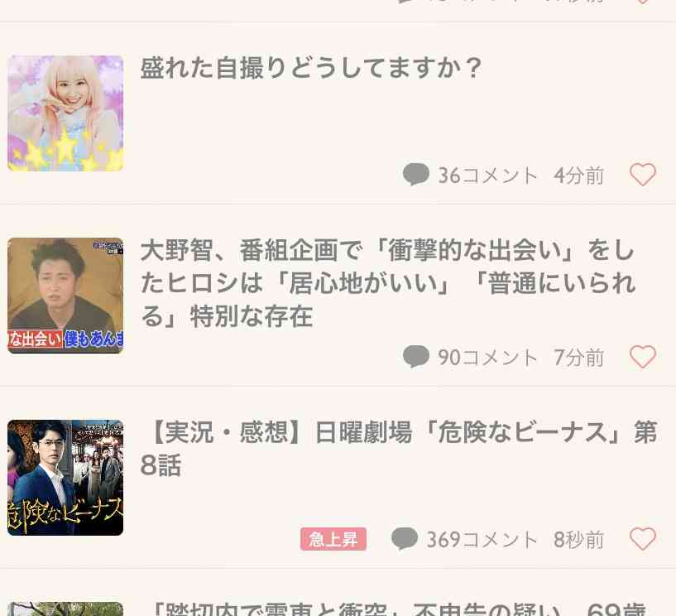Open topic 盛れた自撮りどうしてますか？
This screenshot has height=616, width=676.
click(x=311, y=68)
